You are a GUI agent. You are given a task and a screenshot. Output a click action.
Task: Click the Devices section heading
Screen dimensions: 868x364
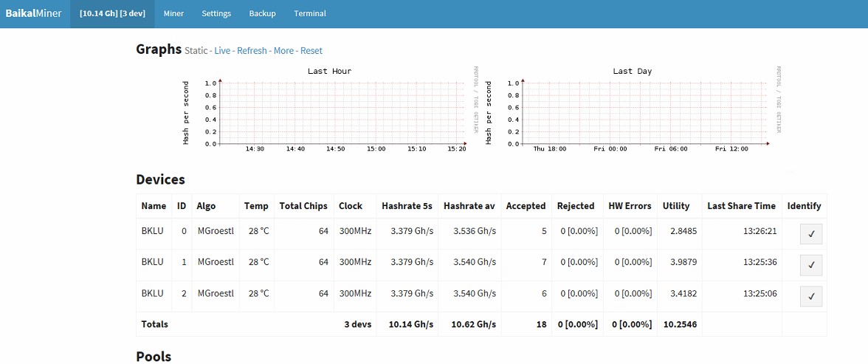161,179
